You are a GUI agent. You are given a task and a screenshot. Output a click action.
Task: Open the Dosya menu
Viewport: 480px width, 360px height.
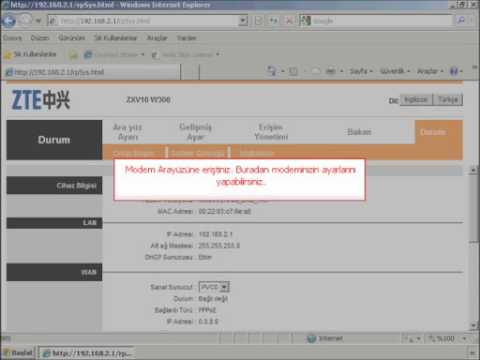coord(13,38)
